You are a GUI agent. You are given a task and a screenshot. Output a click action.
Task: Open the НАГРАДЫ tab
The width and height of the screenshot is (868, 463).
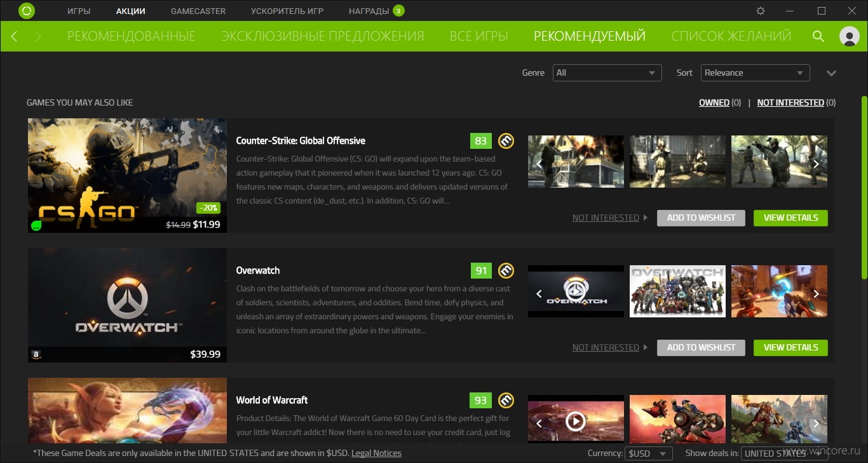click(x=369, y=11)
